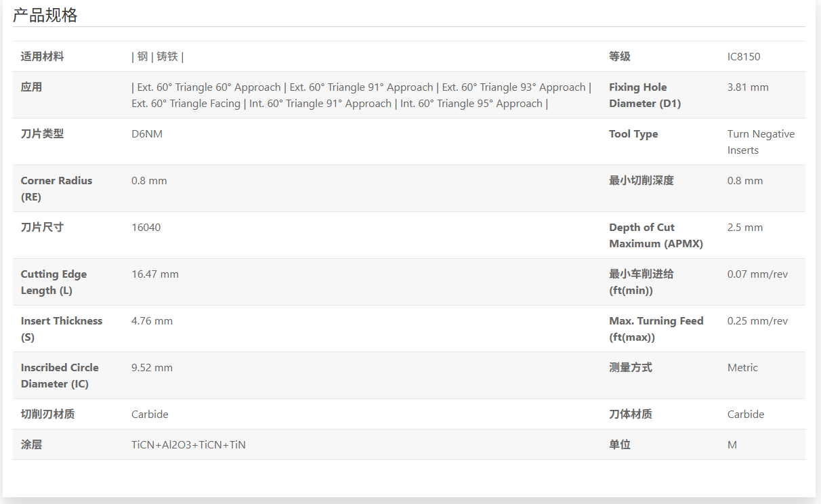Click the 0.25 mm/rev maximum feed value
This screenshot has height=504, width=821.
pos(757,321)
